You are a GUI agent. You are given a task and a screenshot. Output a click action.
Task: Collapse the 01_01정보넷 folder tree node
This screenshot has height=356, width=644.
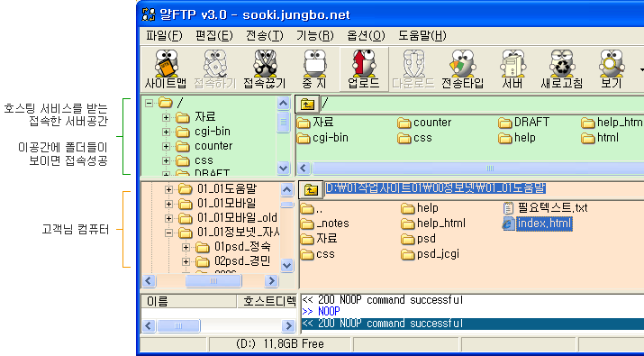click(168, 233)
